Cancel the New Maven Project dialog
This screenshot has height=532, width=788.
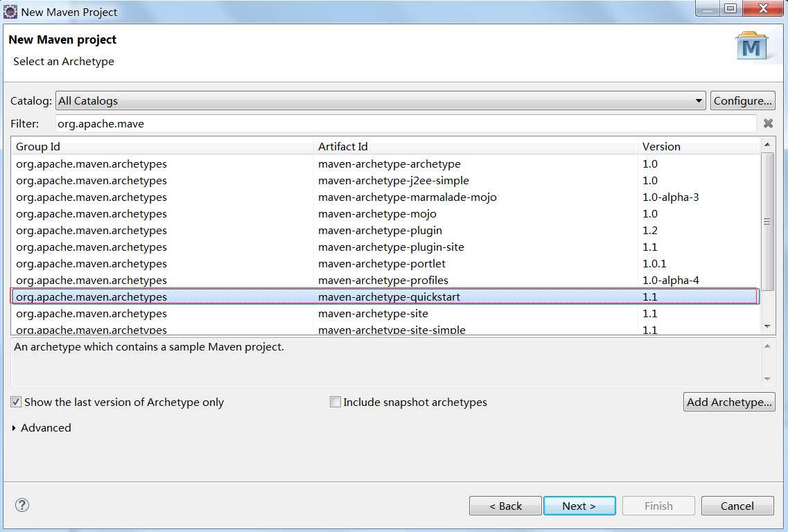pyautogui.click(x=737, y=506)
